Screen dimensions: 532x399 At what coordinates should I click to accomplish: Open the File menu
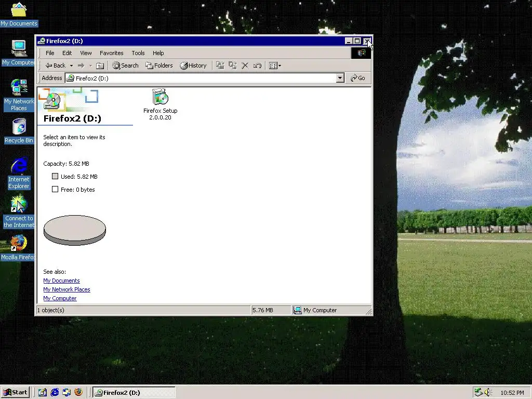(x=50, y=53)
